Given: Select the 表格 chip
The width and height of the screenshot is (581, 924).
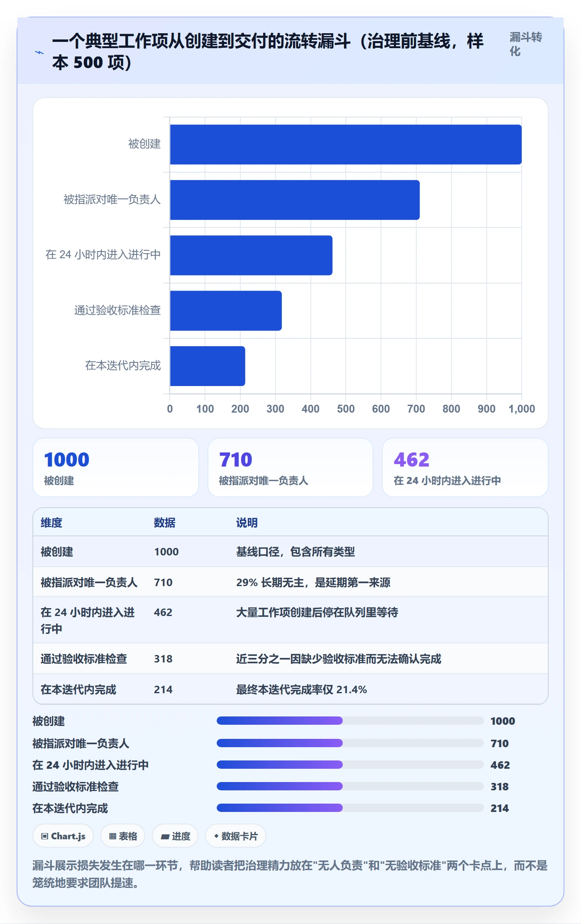Looking at the screenshot, I should tap(123, 836).
